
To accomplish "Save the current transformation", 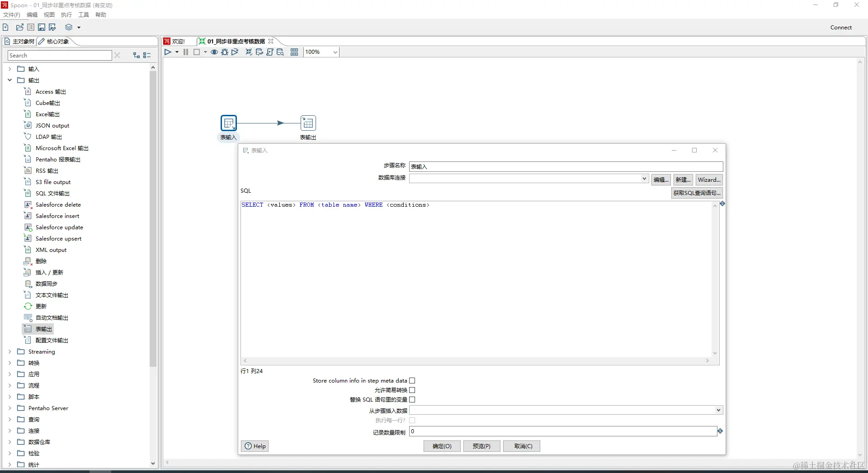I will click(42, 27).
